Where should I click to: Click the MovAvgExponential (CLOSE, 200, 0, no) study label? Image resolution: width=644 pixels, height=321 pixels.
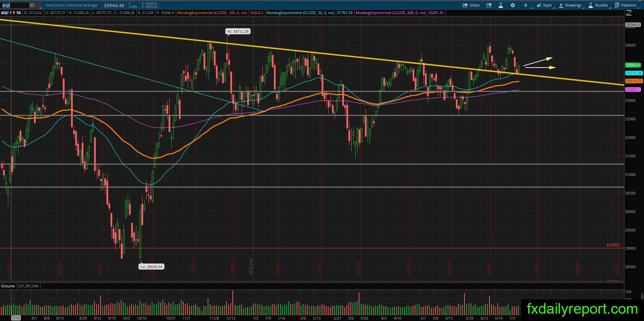(391, 13)
